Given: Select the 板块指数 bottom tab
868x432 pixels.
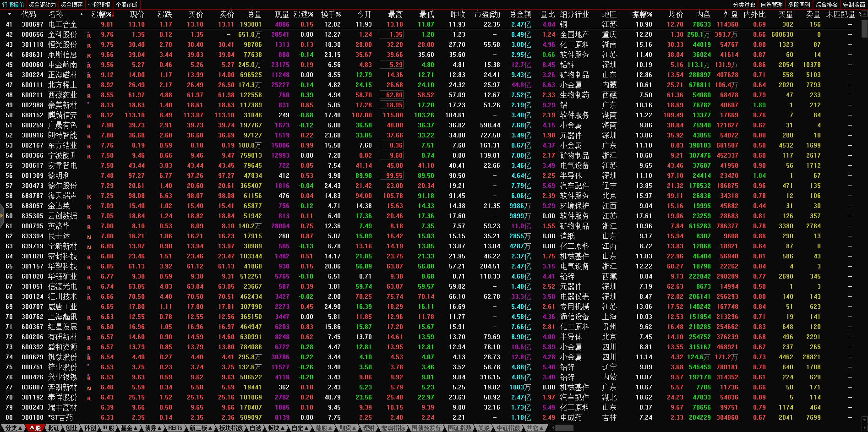Looking at the screenshot, I should coord(231,428).
